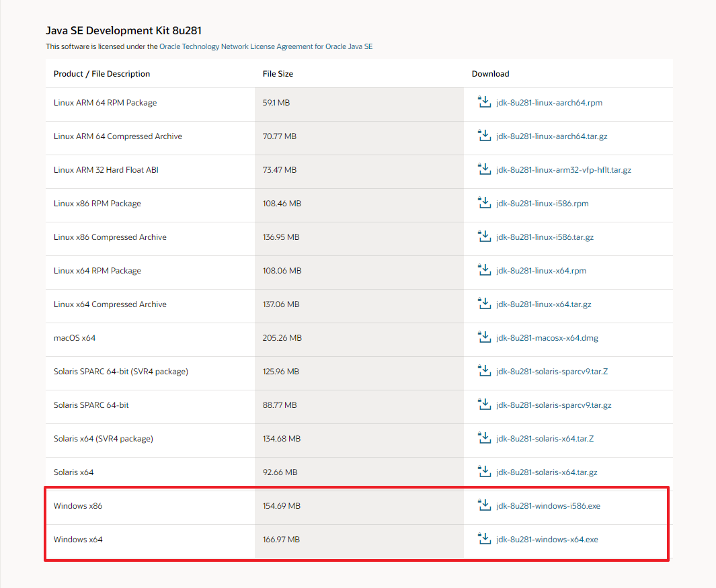Click Download column header
This screenshot has width=716, height=588.
tap(490, 74)
